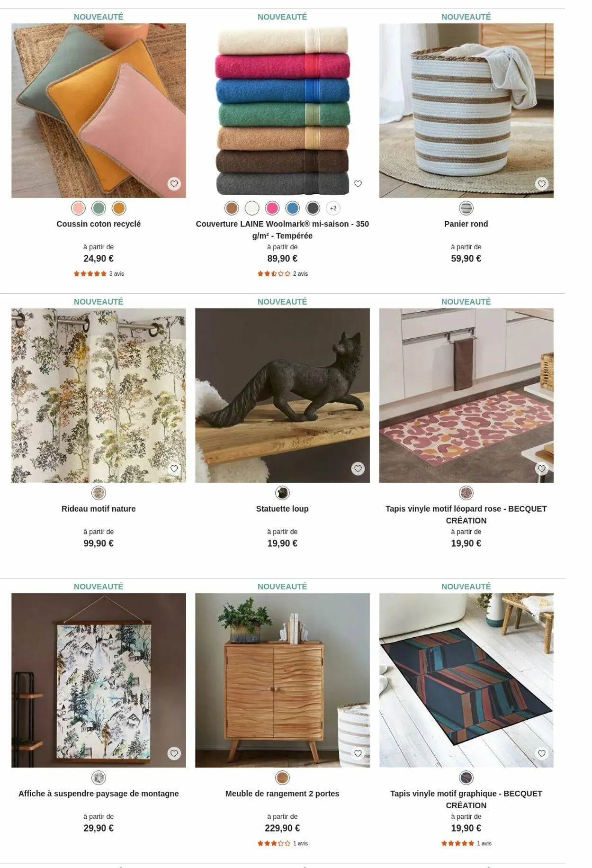This screenshot has height=868, width=592.
Task: Click heart on Meuble de rangement 2 portes
Action: tap(358, 753)
